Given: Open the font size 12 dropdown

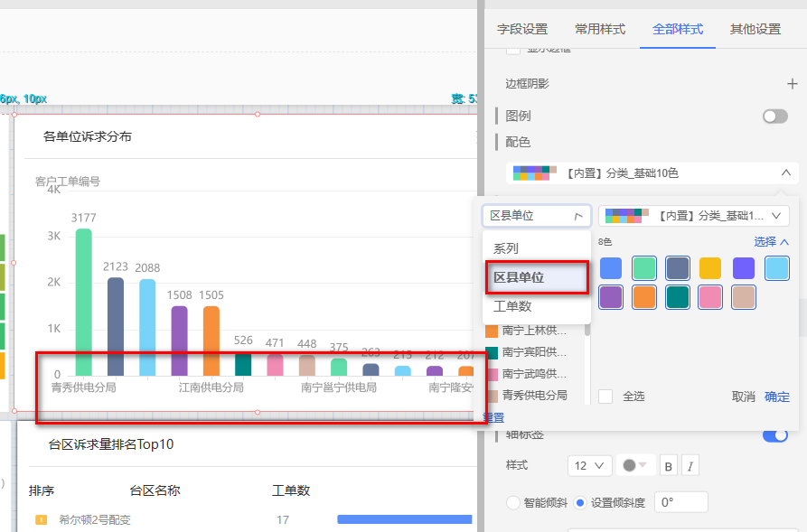Looking at the screenshot, I should [589, 466].
